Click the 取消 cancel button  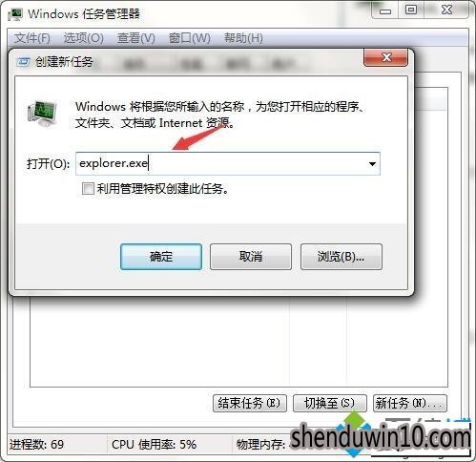pyautogui.click(x=251, y=257)
